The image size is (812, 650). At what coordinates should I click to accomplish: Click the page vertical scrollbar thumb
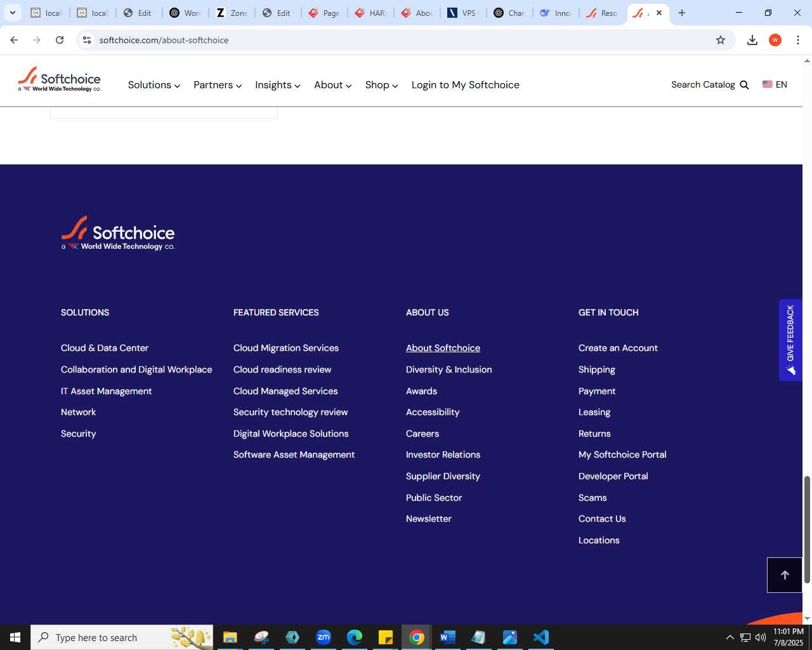click(x=807, y=529)
